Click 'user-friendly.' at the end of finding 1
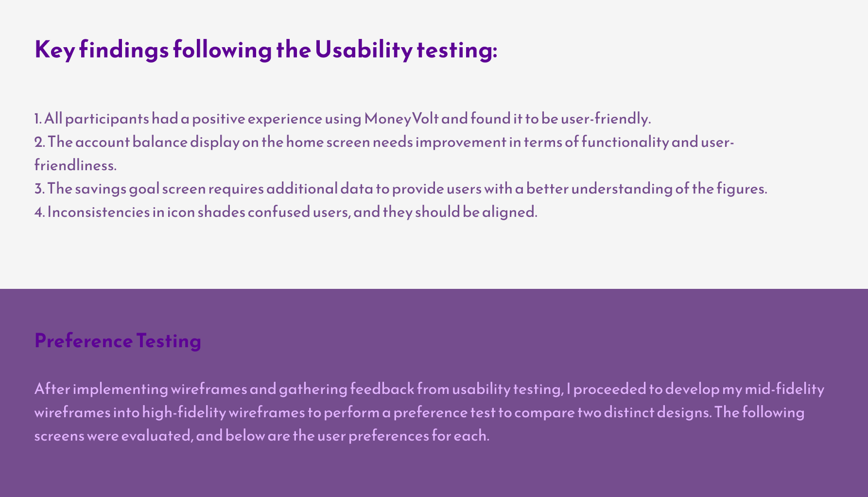Screen dimensions: 868x497 606,119
